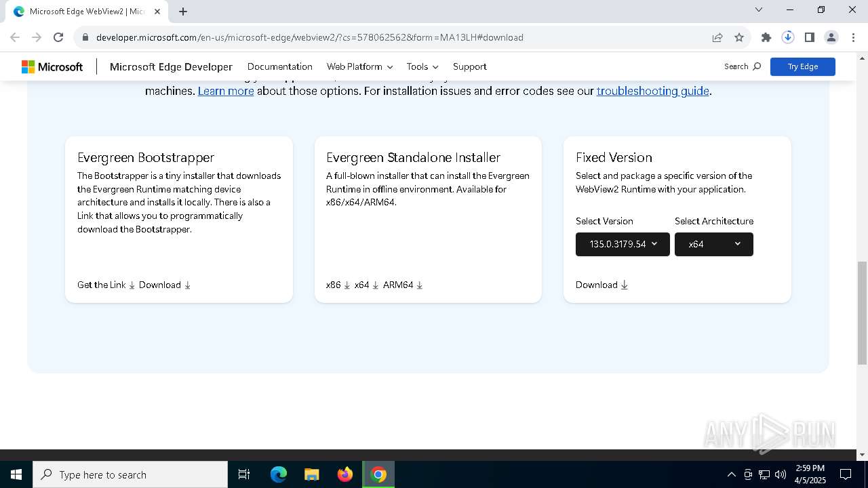
Task: Click the address bar URL
Action: click(x=309, y=37)
